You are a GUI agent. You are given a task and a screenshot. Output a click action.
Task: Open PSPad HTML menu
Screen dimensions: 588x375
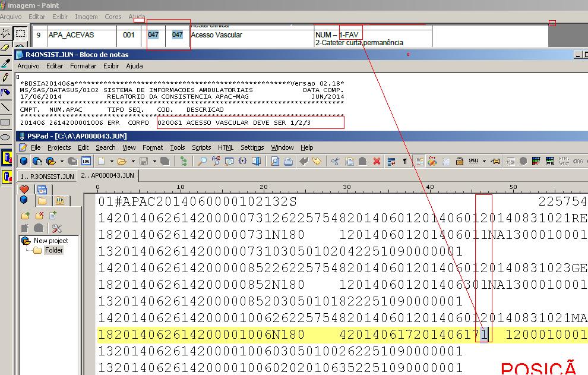pos(225,147)
